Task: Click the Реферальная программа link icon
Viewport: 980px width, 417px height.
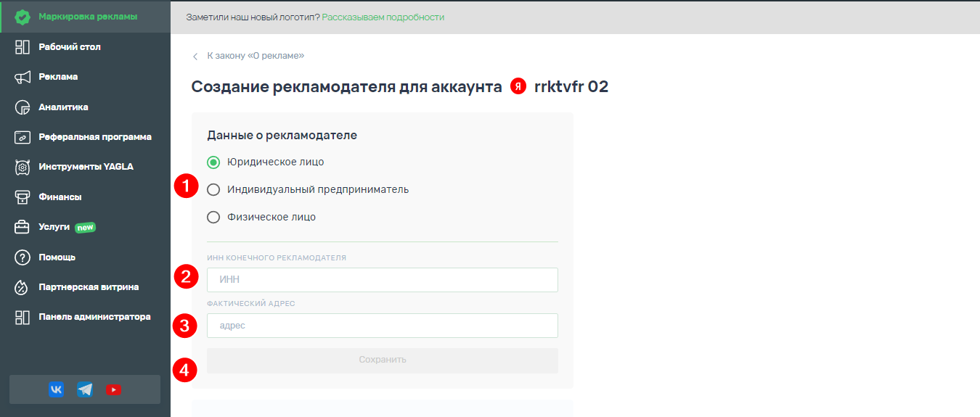Action: coord(23,137)
